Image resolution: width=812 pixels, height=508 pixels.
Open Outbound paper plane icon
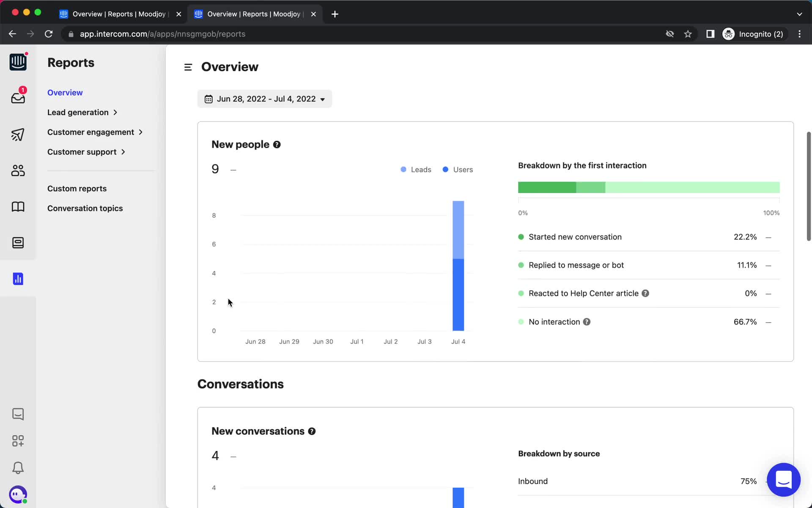click(18, 135)
